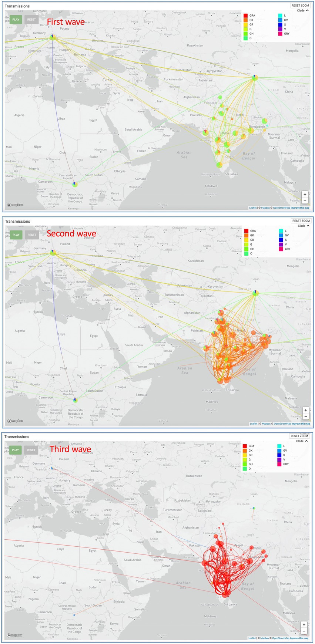315x644 pixels.
Task: Click the Transmissions heading of Third wave panel
Action: [x=17, y=436]
